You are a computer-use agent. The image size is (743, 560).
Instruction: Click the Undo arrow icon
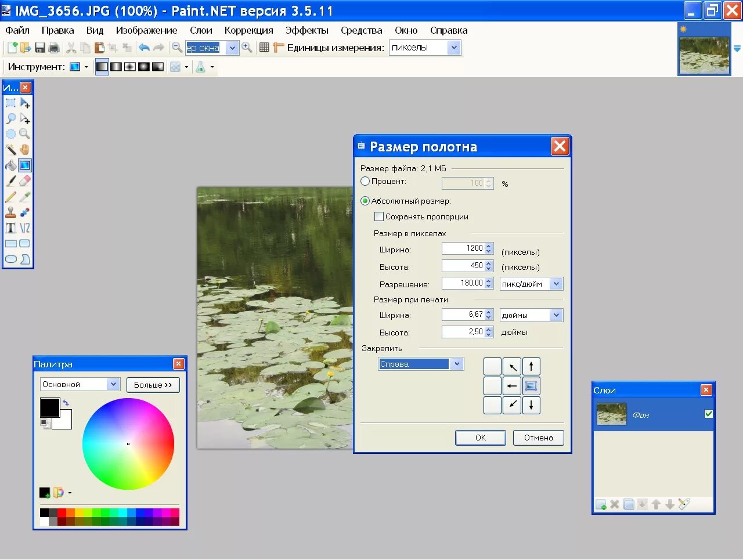[144, 48]
